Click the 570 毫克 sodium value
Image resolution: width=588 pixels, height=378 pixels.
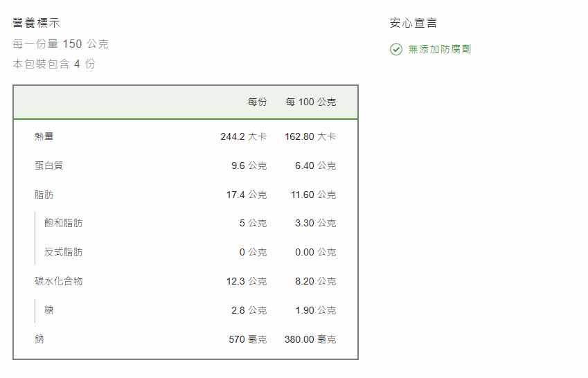(x=247, y=339)
